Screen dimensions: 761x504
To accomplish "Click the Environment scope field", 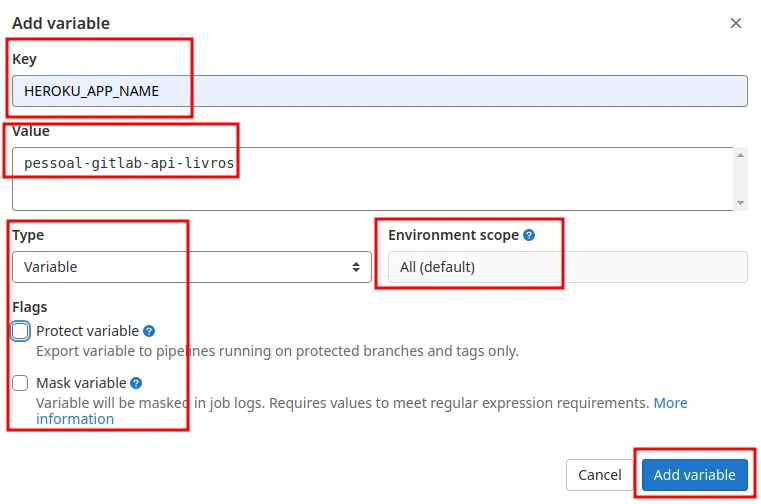I will [x=567, y=267].
